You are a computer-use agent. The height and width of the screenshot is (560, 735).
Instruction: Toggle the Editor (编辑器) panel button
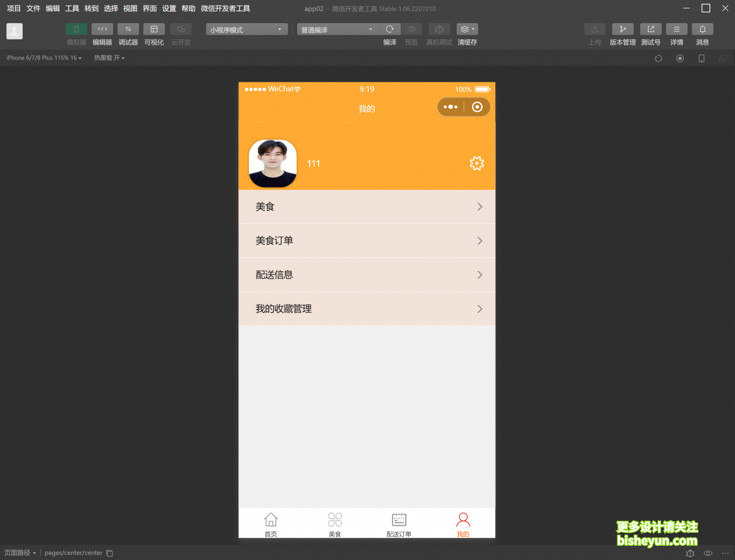[x=102, y=29]
